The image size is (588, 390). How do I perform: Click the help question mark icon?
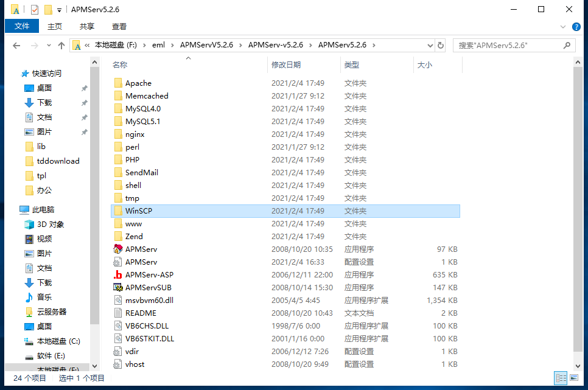tap(576, 27)
